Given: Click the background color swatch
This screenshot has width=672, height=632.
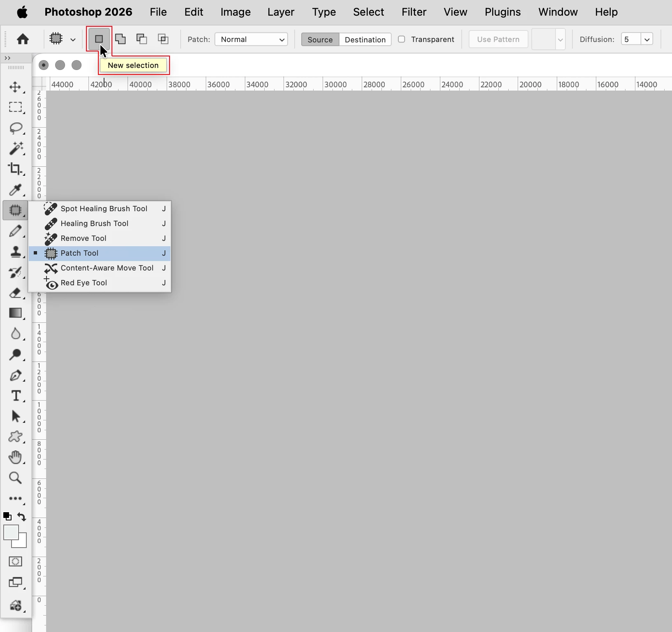Looking at the screenshot, I should tap(23, 543).
